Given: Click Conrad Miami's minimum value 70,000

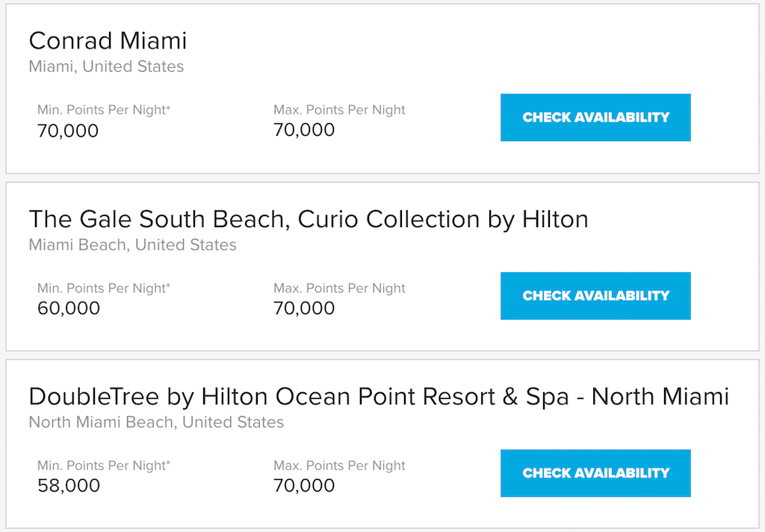Looking at the screenshot, I should pos(68,131).
